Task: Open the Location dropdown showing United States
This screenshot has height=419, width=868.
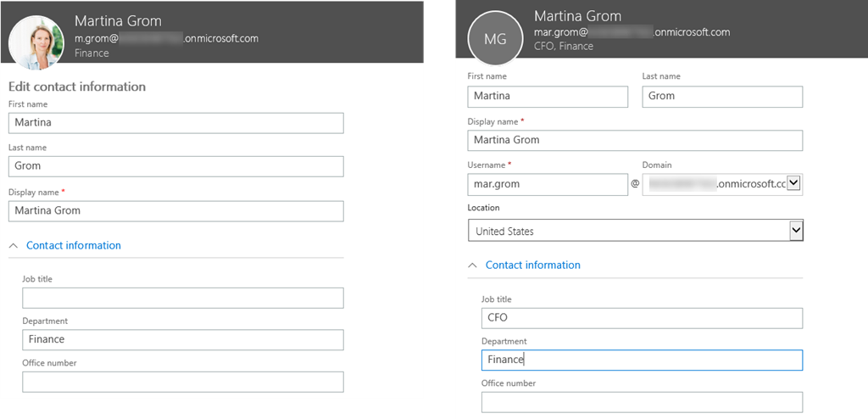Action: pyautogui.click(x=634, y=231)
